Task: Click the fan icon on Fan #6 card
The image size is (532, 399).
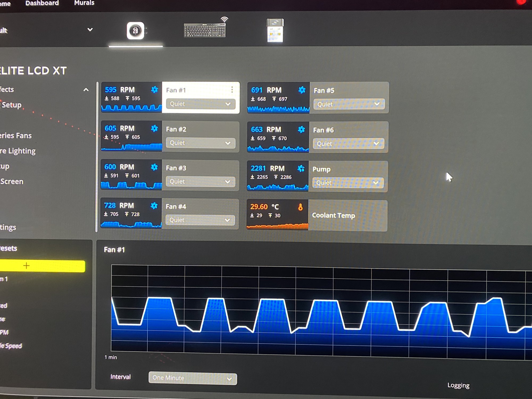Action: tap(301, 130)
